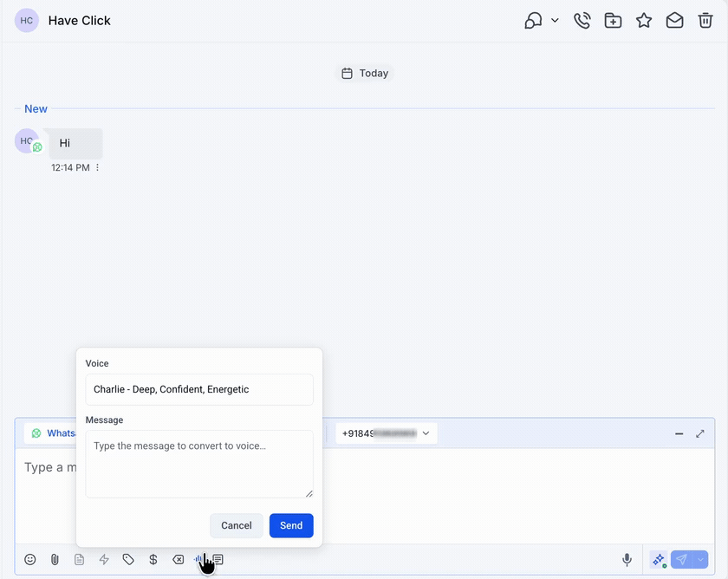
Task: Focus the message to convert to voice field
Action: coord(199,465)
